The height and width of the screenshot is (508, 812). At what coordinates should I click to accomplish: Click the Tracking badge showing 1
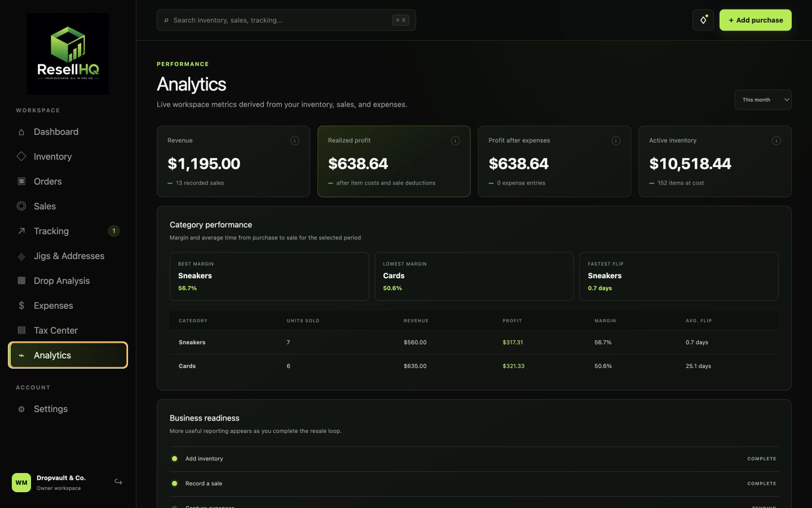pos(114,231)
